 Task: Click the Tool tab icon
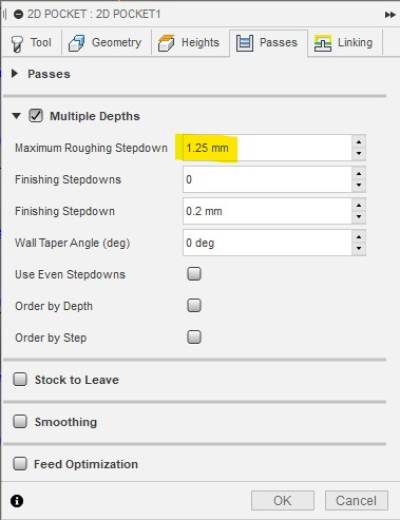[x=17, y=44]
